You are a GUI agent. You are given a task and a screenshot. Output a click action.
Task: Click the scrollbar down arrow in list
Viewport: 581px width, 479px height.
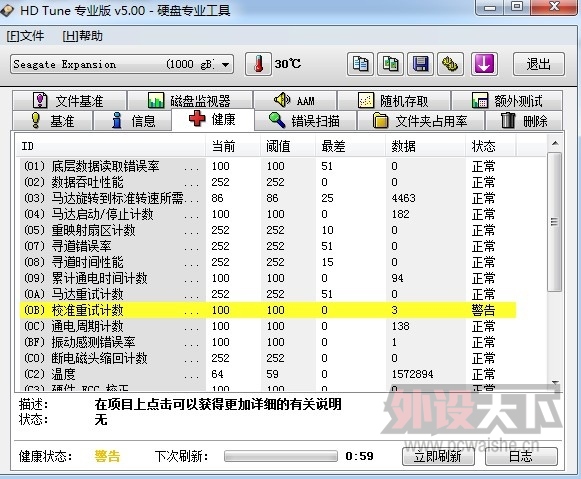555,383
